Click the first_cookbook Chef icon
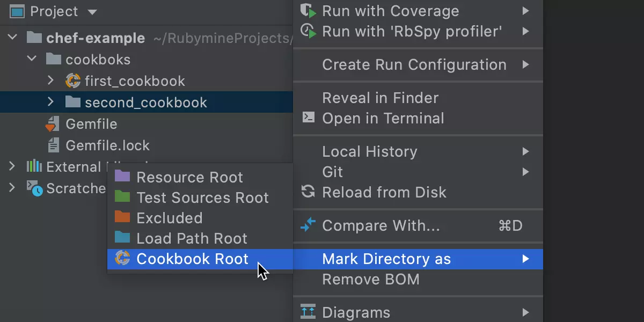Screen dimensions: 644x322 [x=72, y=81]
